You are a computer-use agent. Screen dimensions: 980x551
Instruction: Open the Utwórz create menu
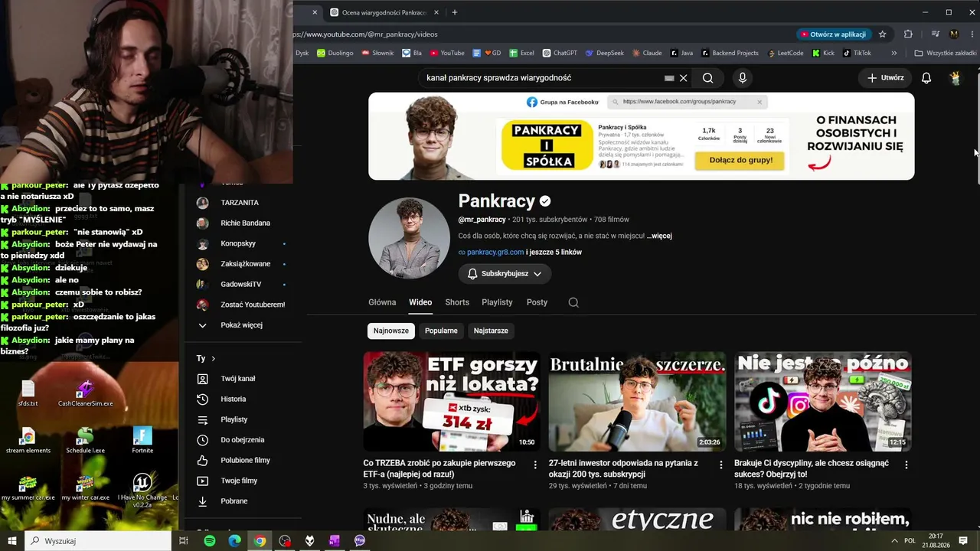pyautogui.click(x=885, y=78)
